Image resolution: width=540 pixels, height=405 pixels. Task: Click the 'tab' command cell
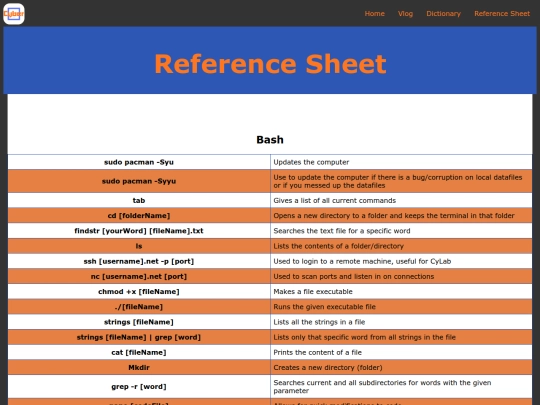(x=139, y=200)
